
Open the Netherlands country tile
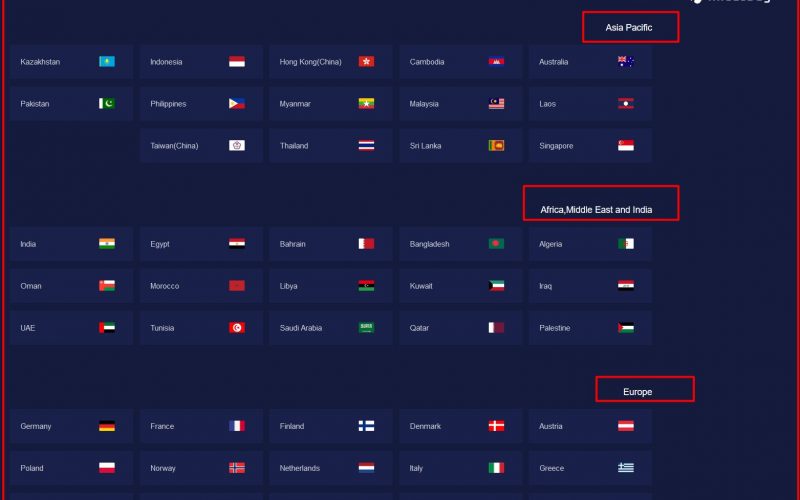331,468
